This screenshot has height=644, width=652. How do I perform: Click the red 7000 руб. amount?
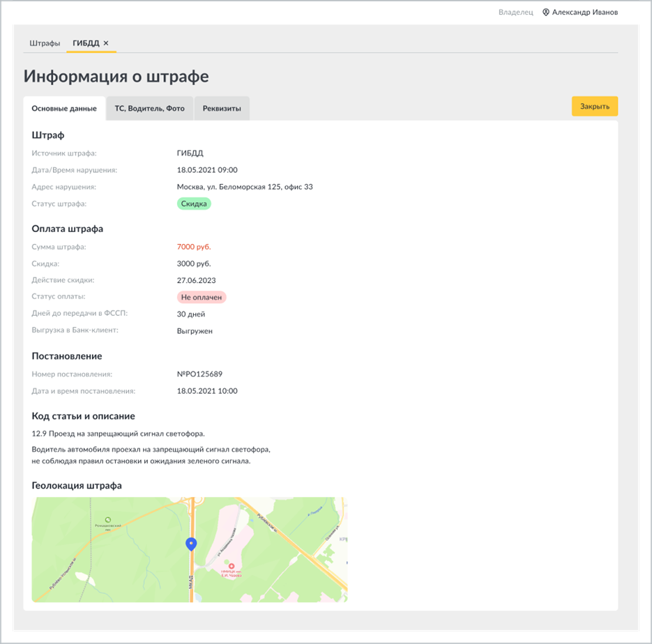coord(194,247)
